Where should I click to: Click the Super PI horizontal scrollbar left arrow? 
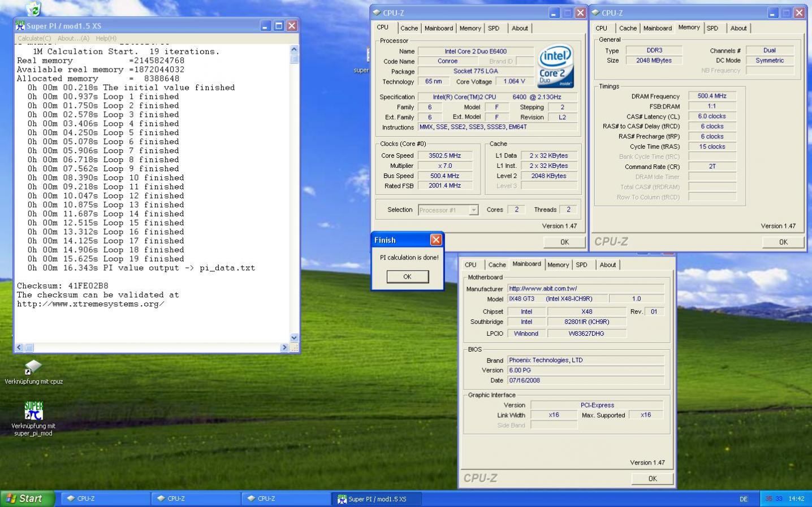20,348
